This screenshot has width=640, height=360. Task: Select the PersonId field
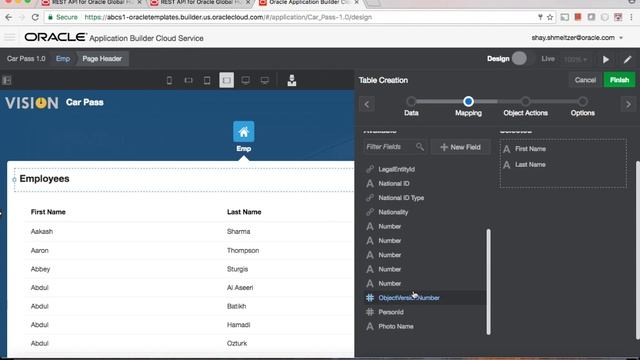coord(391,312)
